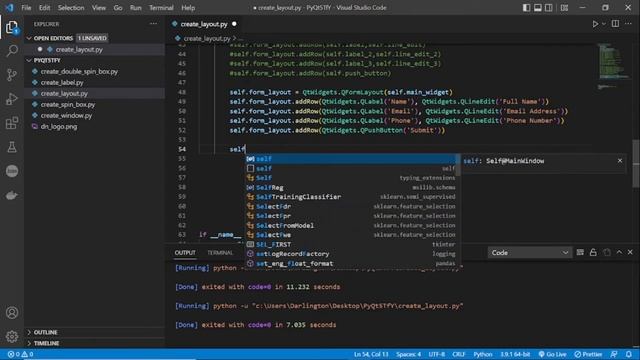
Task: Click Prettier status bar item
Action: (x=588, y=354)
